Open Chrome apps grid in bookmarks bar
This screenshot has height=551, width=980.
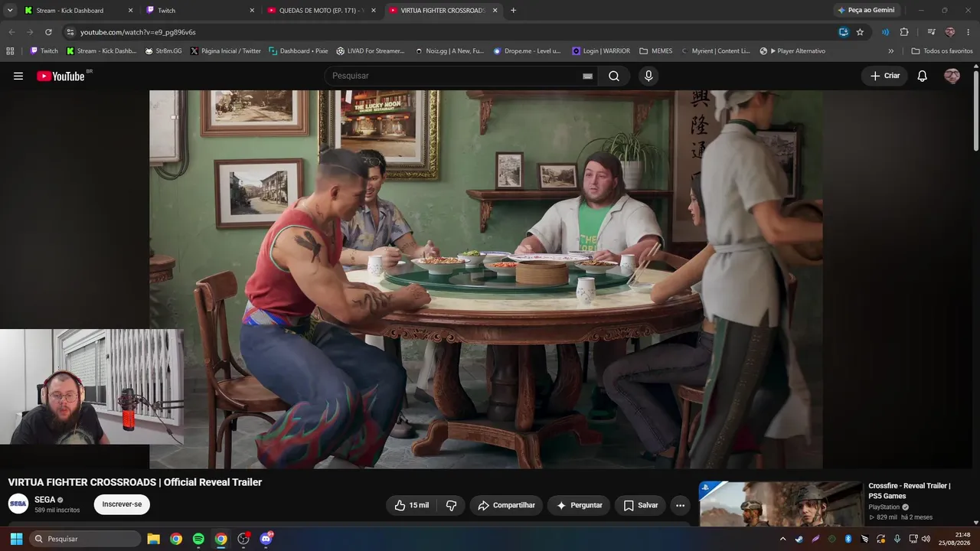pyautogui.click(x=10, y=51)
